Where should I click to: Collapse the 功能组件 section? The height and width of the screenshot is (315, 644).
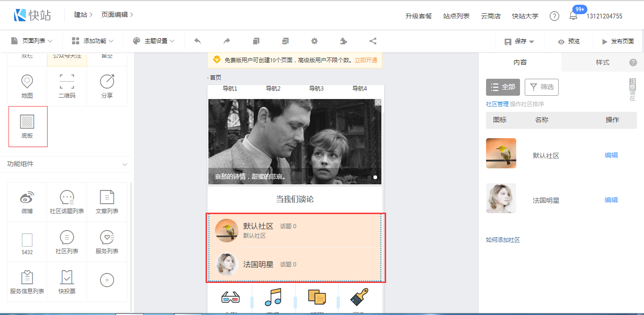[x=125, y=164]
